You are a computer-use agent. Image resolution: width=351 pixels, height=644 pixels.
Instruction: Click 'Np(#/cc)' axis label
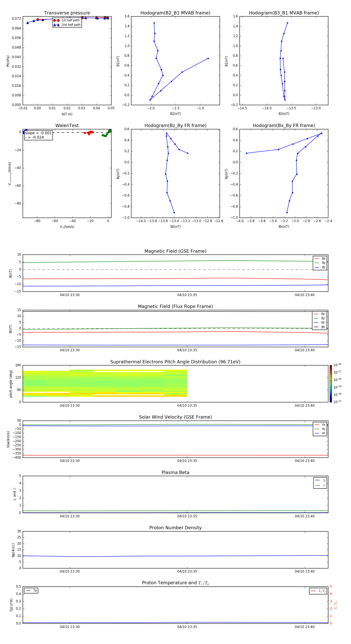(13, 550)
